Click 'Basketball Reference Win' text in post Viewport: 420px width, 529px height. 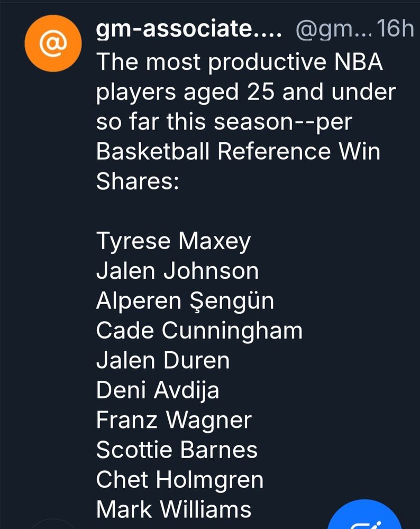point(238,152)
